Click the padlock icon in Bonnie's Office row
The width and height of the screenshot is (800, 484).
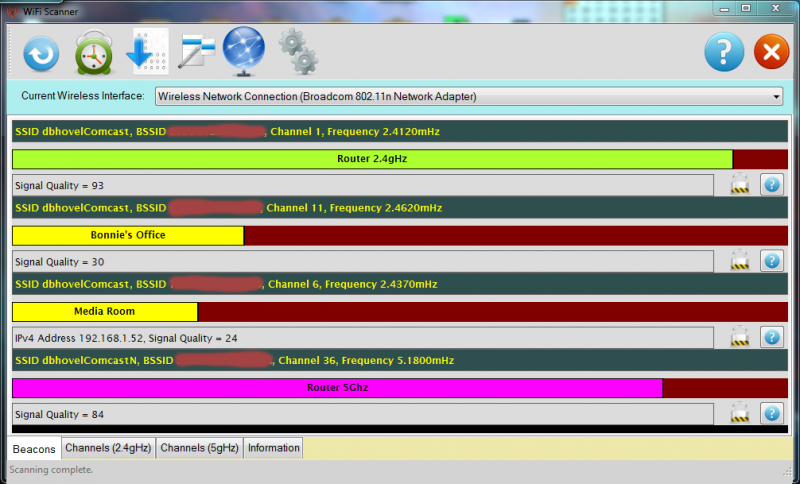click(x=740, y=261)
